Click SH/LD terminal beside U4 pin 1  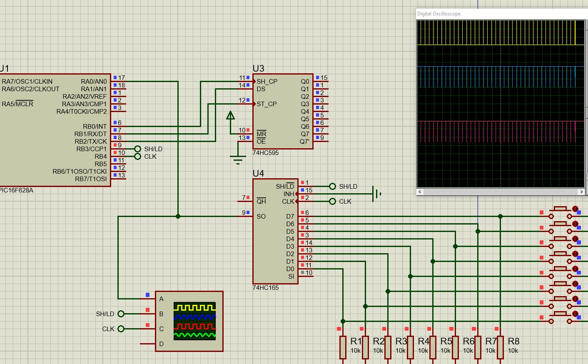pyautogui.click(x=332, y=186)
